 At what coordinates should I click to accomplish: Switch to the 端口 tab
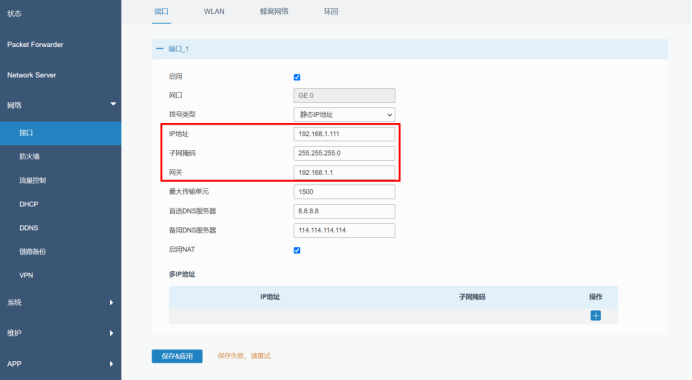[x=161, y=11]
